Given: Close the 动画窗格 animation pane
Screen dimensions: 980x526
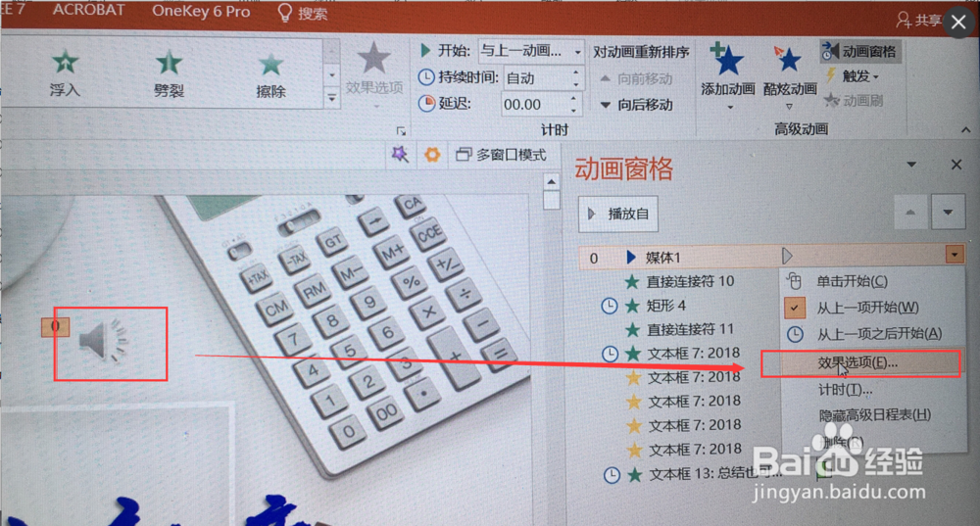Looking at the screenshot, I should coord(956,165).
